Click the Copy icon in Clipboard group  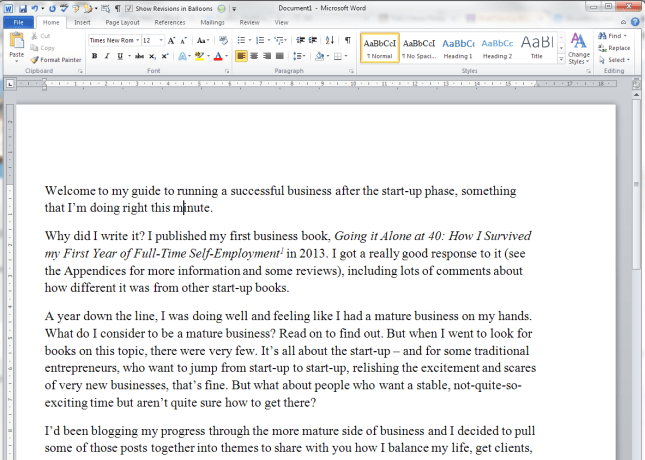click(x=35, y=48)
